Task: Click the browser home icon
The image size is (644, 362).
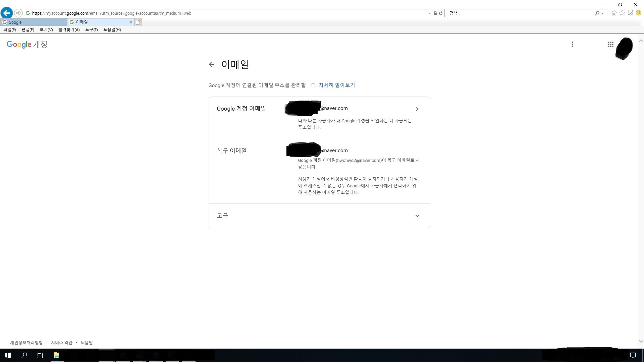Action: [x=614, y=13]
